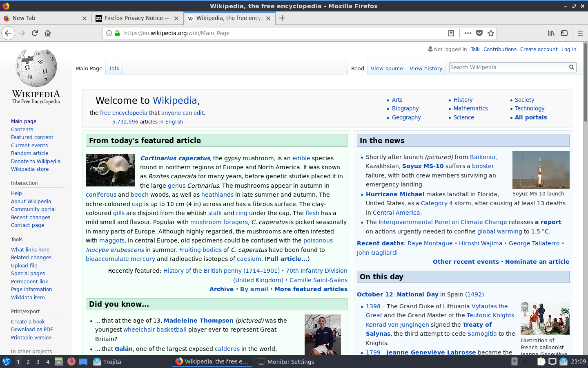Open the Firefox hamburger menu
This screenshot has height=368, width=588.
coord(580,33)
